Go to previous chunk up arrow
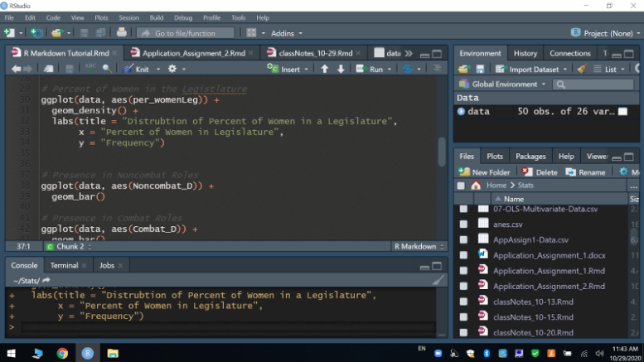644x362 pixels. (324, 69)
